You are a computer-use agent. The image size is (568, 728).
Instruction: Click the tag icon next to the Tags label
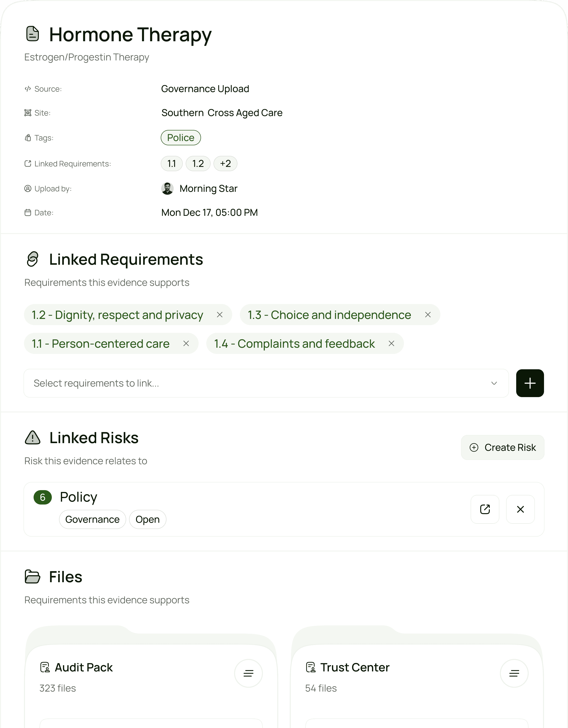point(28,137)
